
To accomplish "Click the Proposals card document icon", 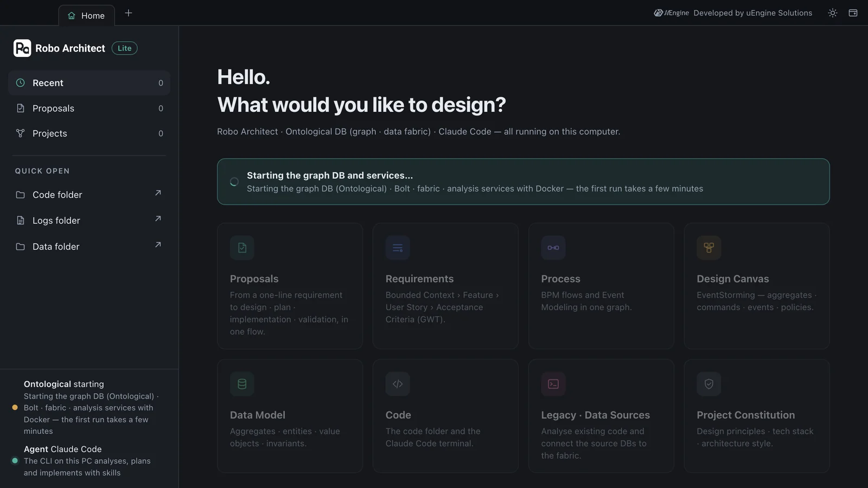I will [242, 248].
